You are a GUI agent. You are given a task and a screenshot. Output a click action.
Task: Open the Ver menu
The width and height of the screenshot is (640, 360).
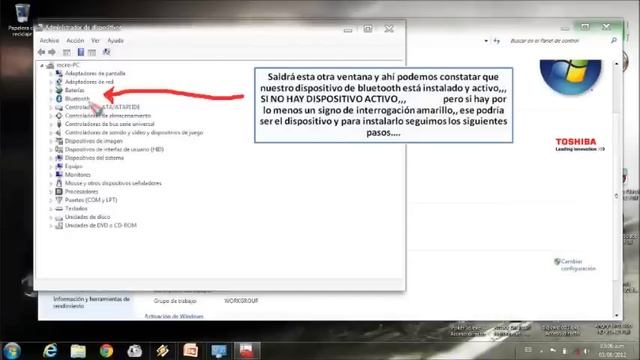pyautogui.click(x=95, y=40)
